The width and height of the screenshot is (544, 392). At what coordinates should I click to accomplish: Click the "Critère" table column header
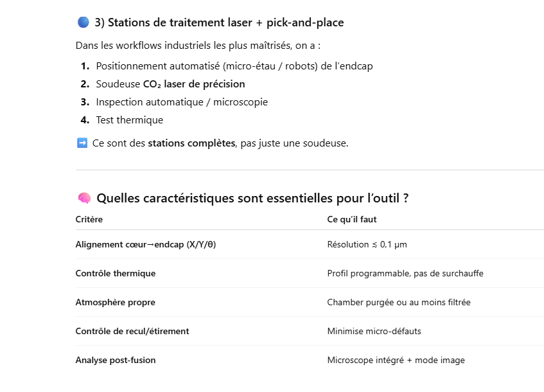tap(89, 219)
